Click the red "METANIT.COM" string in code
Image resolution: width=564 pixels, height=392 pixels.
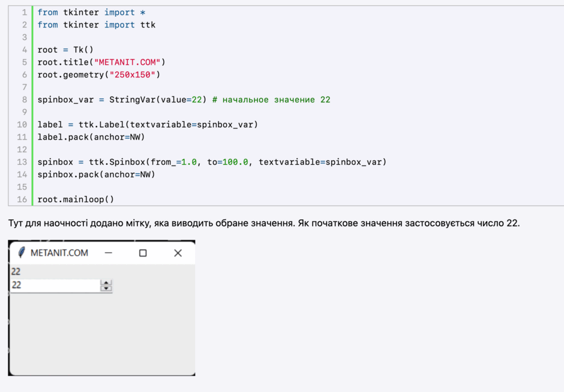coord(127,62)
